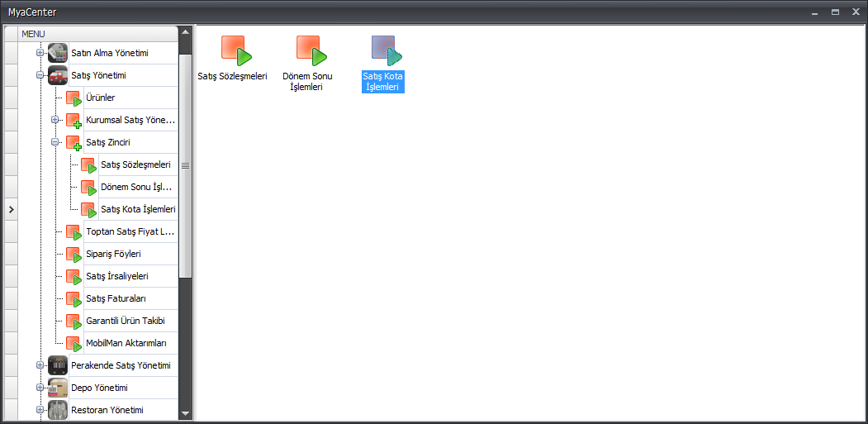Image resolution: width=868 pixels, height=424 pixels.
Task: Select Satış Kota İşlemleri label in the tree
Action: click(139, 209)
